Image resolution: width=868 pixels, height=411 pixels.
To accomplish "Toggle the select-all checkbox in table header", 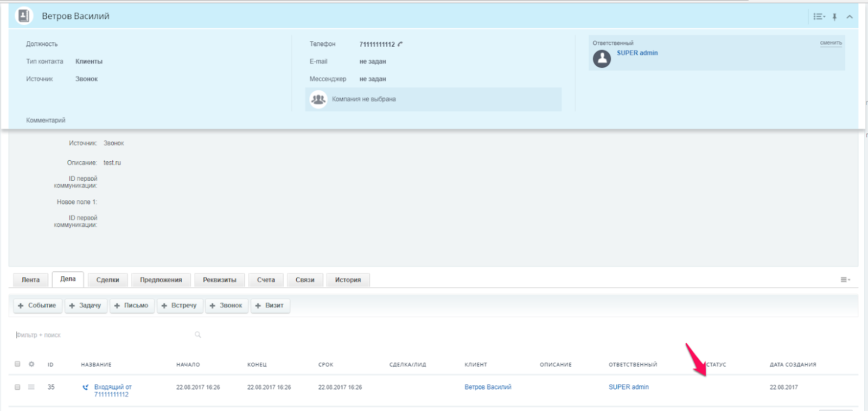I will [17, 364].
